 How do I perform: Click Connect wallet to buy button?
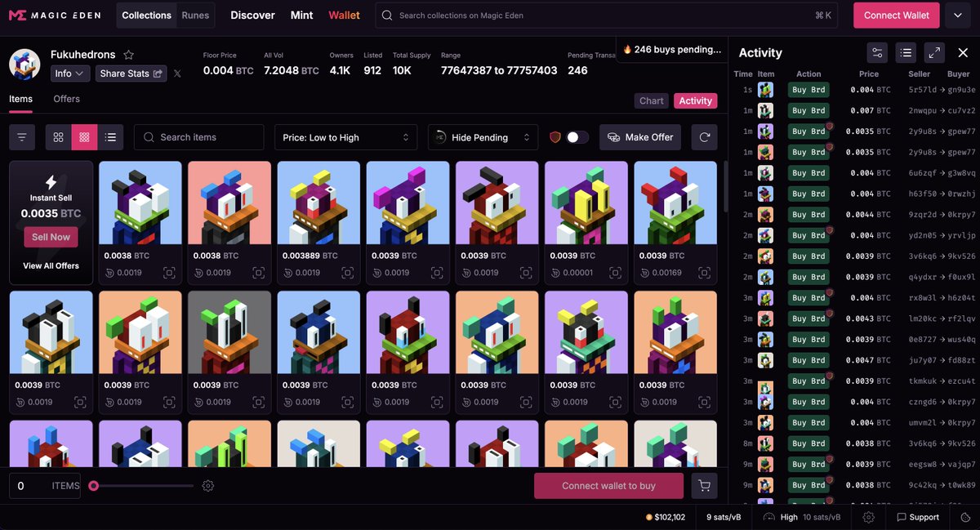[x=608, y=486]
